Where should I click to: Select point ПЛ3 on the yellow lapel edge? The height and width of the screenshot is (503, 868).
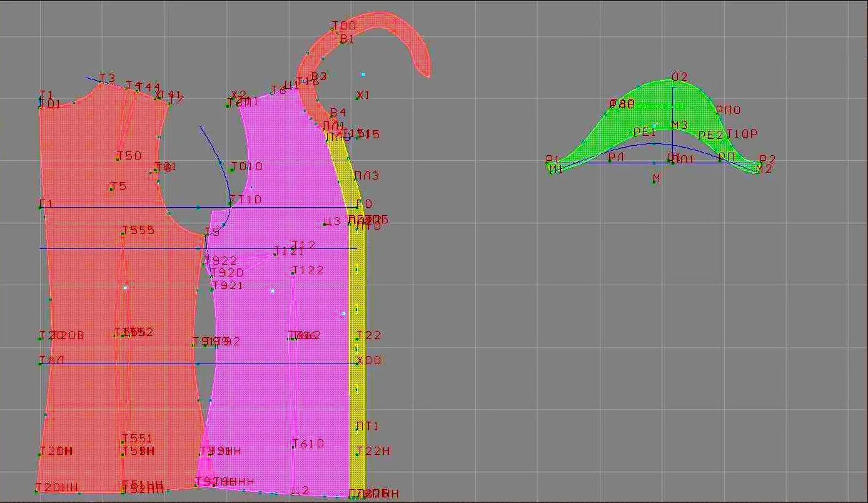point(366,176)
